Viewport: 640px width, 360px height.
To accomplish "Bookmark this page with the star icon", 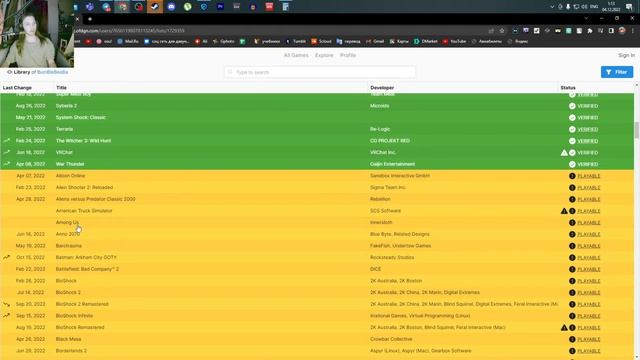I will point(502,31).
